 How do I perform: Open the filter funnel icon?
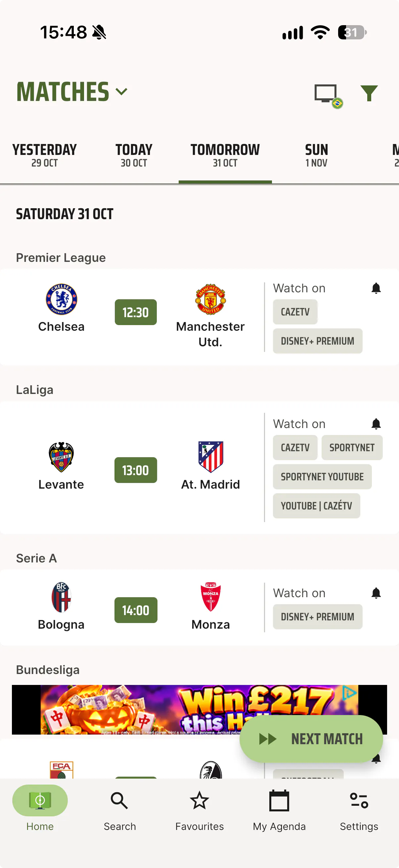(369, 93)
